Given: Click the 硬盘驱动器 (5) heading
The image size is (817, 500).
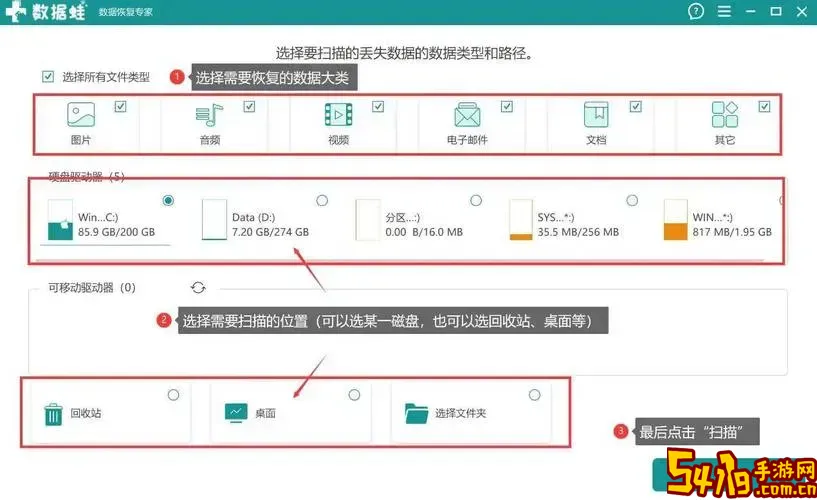Looking at the screenshot, I should coord(86,176).
